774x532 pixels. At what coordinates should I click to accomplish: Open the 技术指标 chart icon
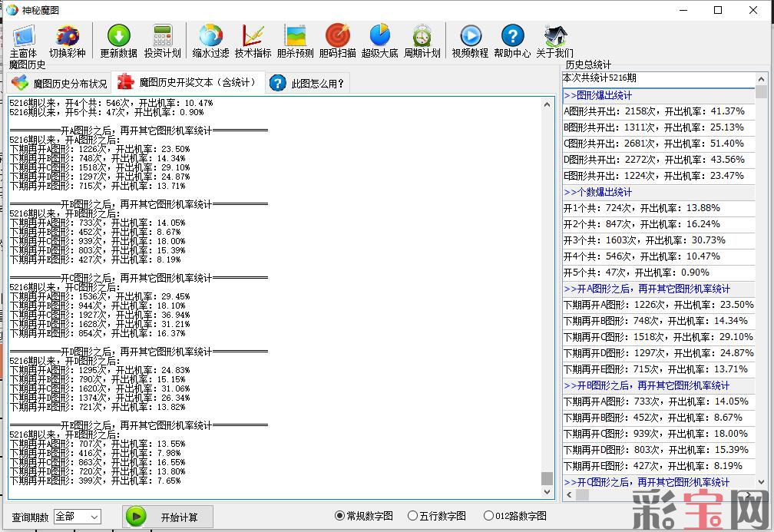[x=253, y=41]
